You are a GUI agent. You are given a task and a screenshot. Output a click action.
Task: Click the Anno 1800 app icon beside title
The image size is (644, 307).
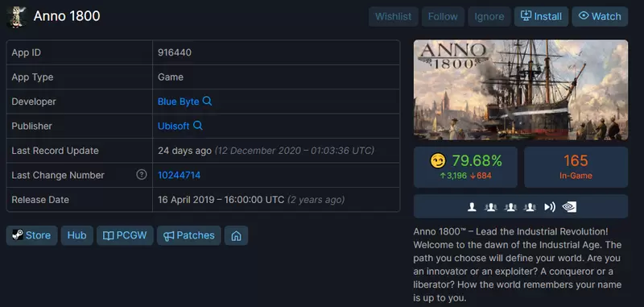point(17,17)
